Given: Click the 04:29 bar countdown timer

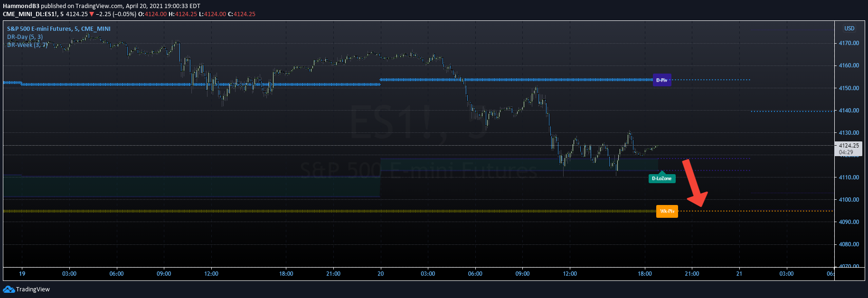Looking at the screenshot, I should tap(846, 152).
